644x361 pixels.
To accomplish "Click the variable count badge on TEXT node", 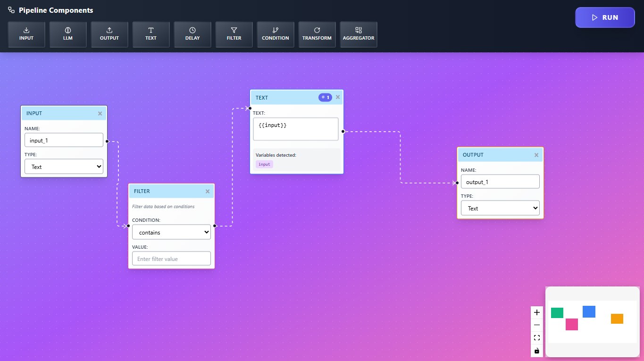I will [325, 97].
